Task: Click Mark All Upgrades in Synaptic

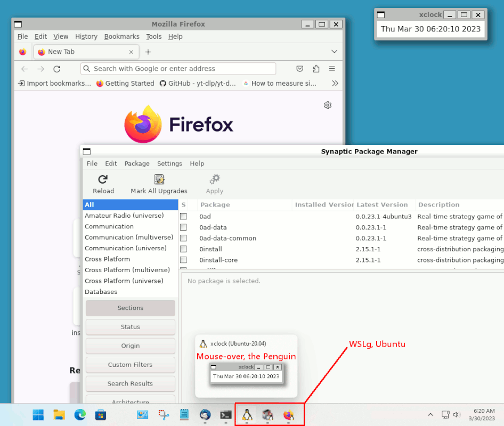Action: (x=159, y=184)
